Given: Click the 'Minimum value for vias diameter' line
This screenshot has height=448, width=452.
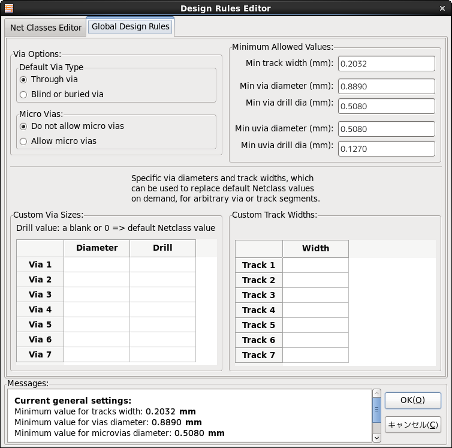Looking at the screenshot, I should pos(108,422).
